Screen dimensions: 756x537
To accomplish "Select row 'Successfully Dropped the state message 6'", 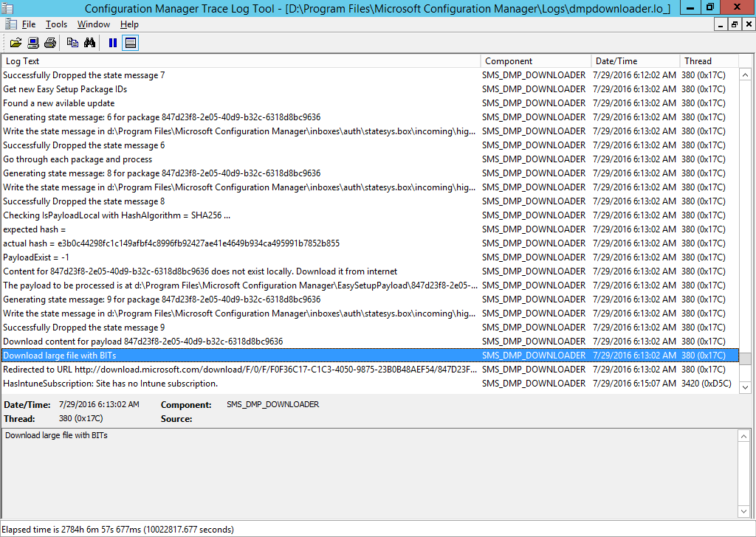I will pos(370,145).
